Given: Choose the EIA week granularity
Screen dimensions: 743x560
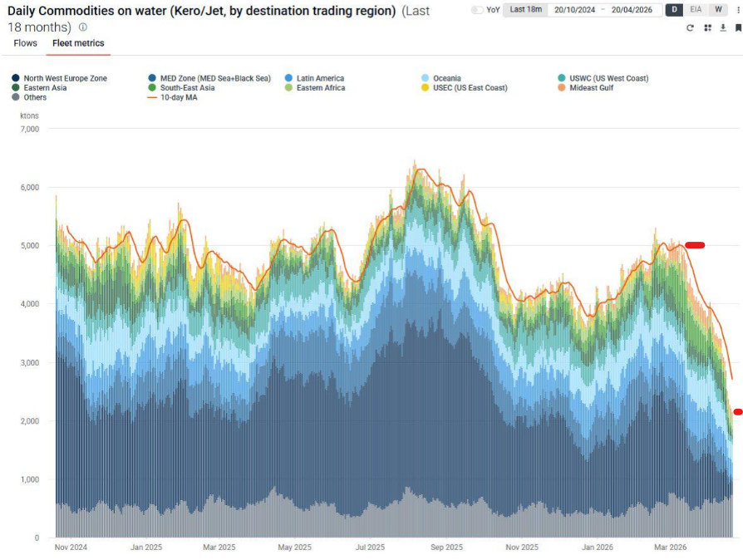Looking at the screenshot, I should point(696,9).
